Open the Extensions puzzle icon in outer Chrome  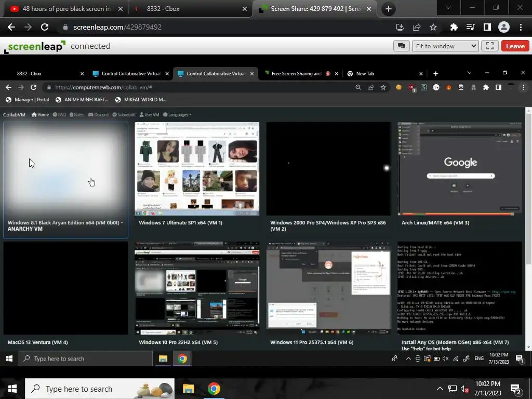click(x=454, y=27)
